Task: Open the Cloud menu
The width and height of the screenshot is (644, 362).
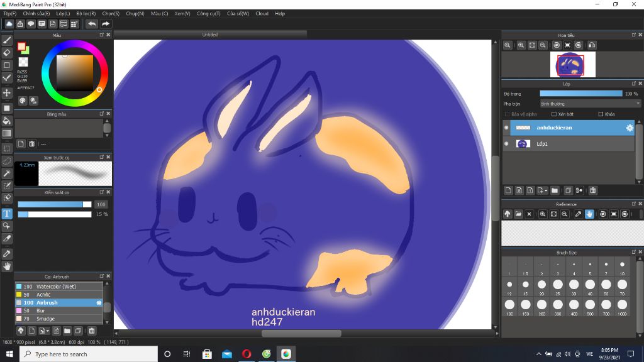Action: click(262, 14)
